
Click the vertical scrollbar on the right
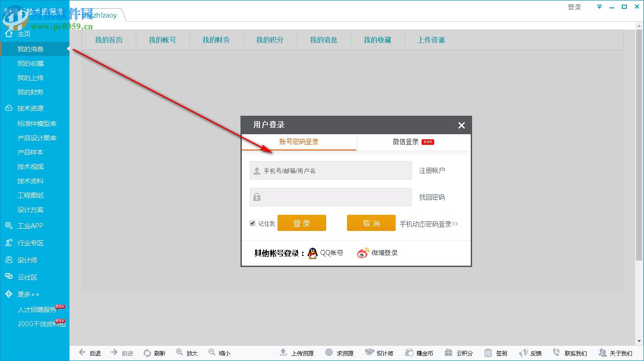click(x=639, y=144)
